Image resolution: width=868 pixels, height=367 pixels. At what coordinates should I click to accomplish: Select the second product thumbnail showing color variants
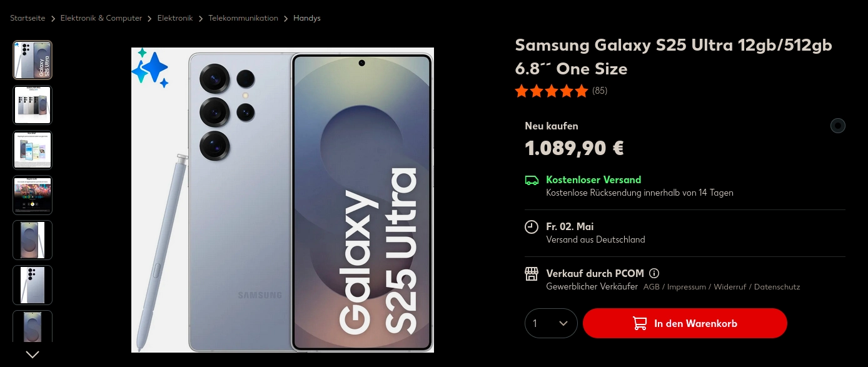click(33, 105)
